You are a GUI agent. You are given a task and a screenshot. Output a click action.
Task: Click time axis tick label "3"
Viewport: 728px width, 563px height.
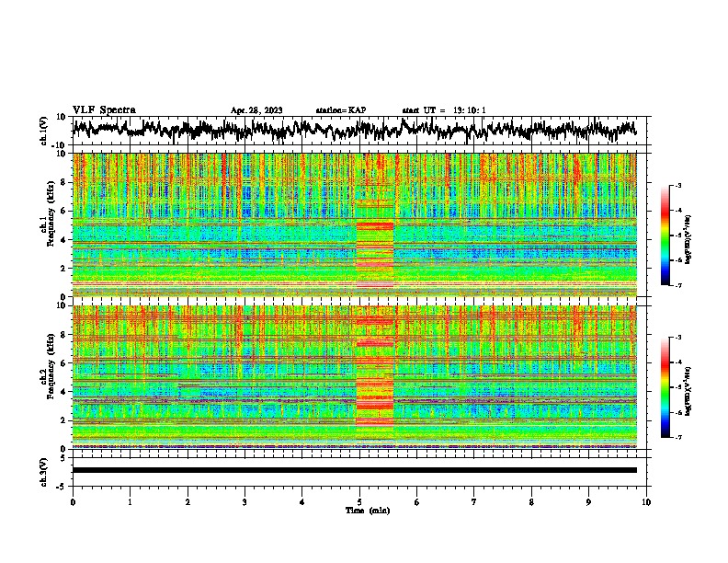[x=245, y=502]
